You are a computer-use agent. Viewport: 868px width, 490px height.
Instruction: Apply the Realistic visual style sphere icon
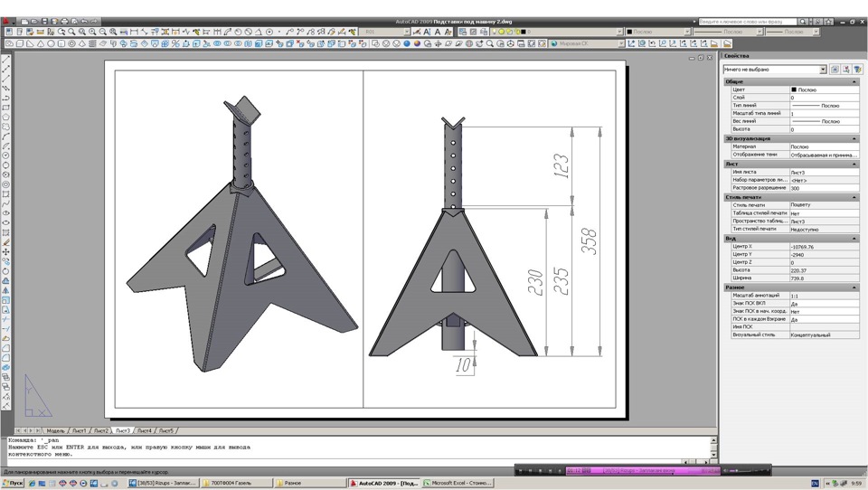[407, 43]
